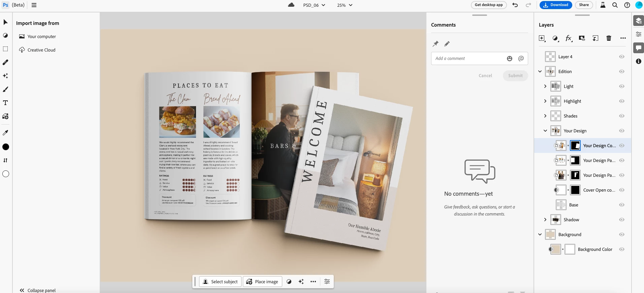
Task: Hide the Base layer
Action: point(622,205)
